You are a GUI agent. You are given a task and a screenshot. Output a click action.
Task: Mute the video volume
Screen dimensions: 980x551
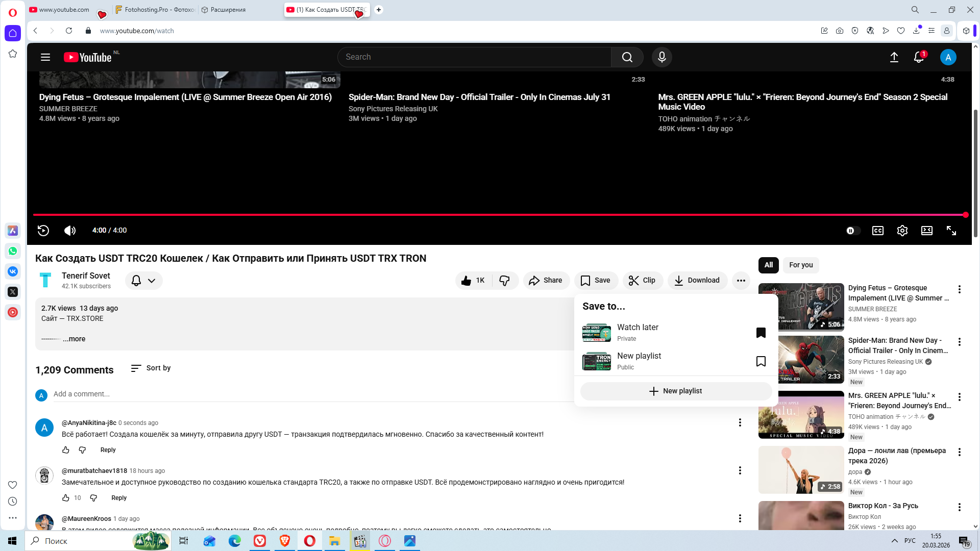70,231
